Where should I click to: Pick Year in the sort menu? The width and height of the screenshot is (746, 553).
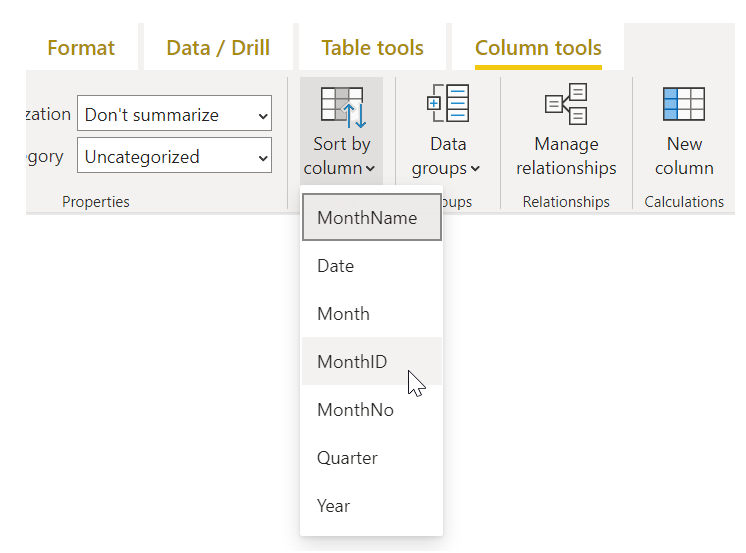333,506
